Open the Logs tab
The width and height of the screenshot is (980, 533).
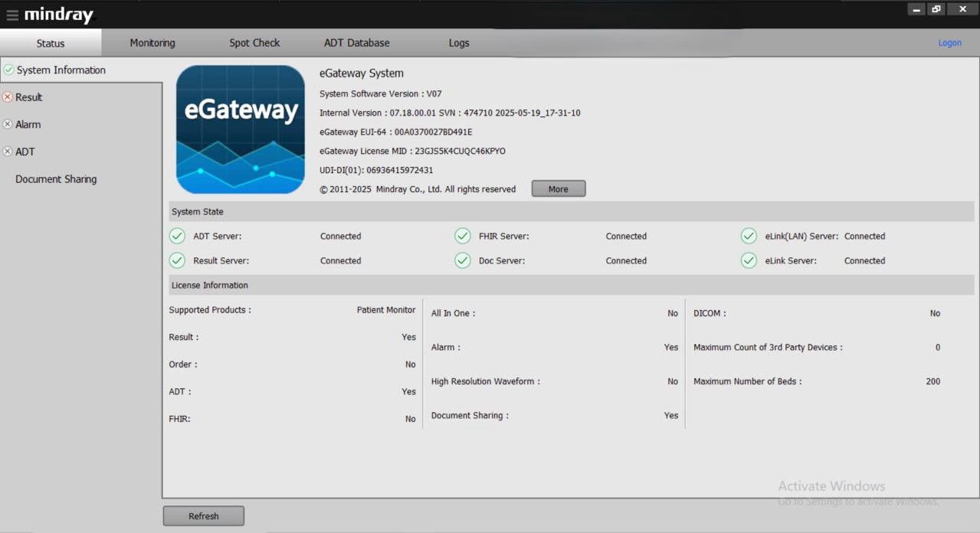pyautogui.click(x=459, y=43)
